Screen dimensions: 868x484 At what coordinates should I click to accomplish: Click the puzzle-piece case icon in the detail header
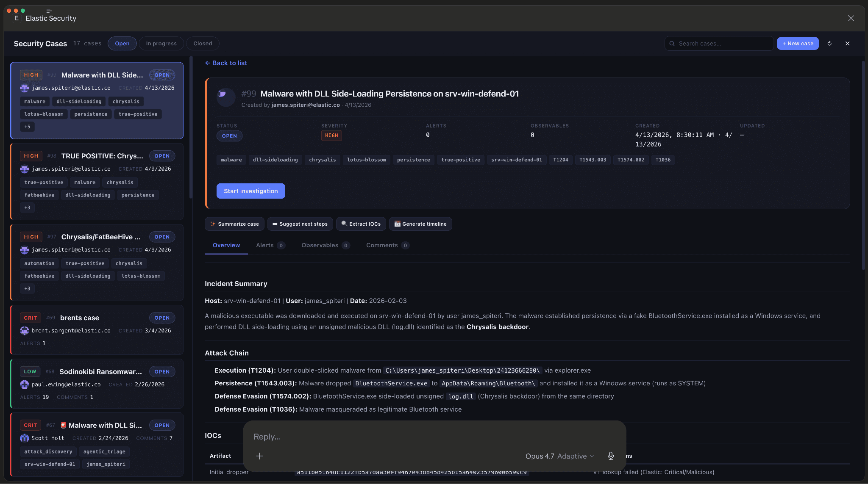click(x=226, y=97)
